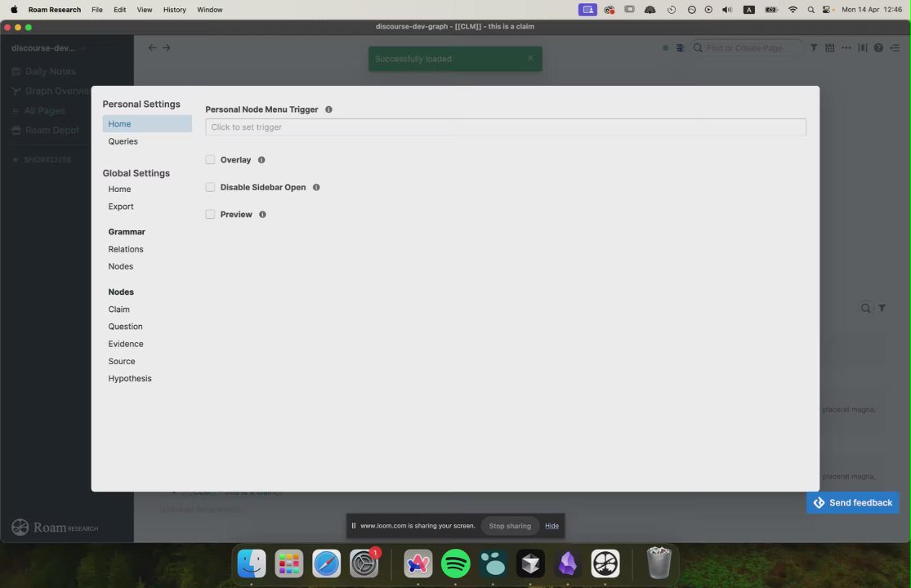Open the Apple menu

click(x=14, y=9)
